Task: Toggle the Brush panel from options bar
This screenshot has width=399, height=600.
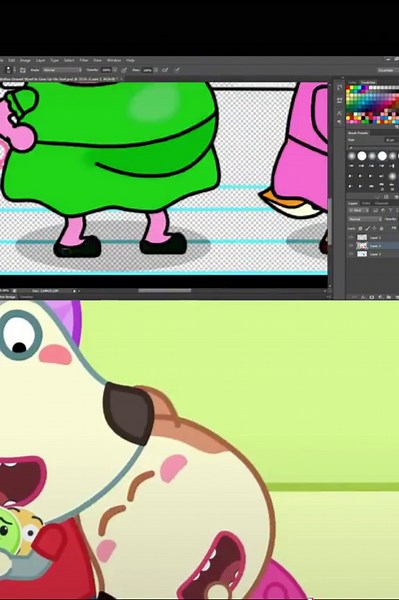Action: point(23,70)
